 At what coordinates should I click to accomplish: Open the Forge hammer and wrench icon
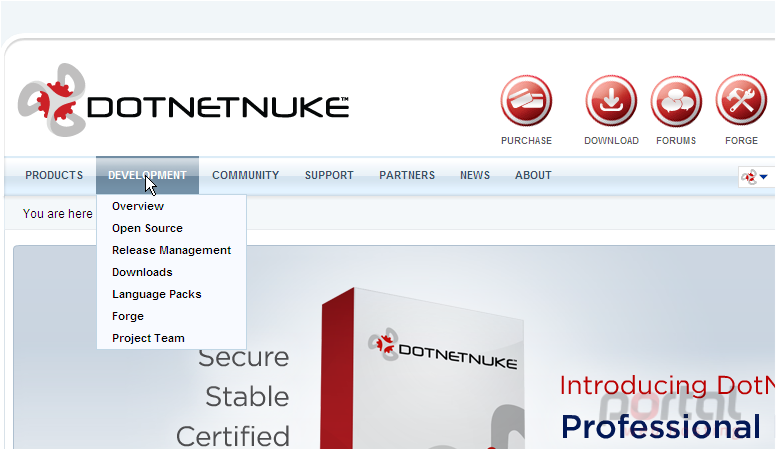[741, 101]
